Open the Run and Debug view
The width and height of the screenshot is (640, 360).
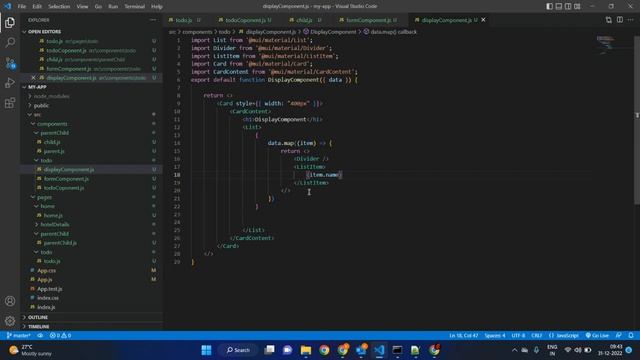click(10, 83)
